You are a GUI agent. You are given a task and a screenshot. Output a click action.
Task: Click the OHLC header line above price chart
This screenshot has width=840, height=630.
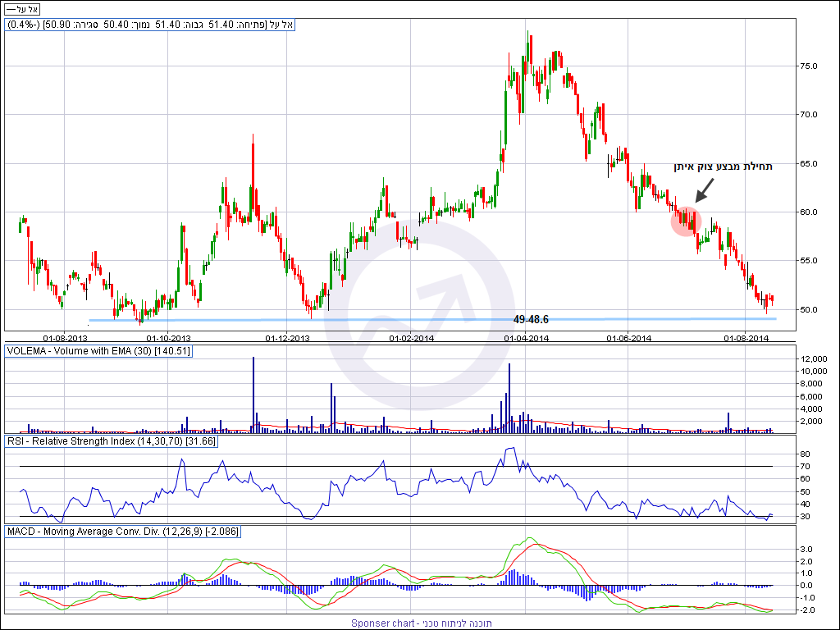(151, 25)
